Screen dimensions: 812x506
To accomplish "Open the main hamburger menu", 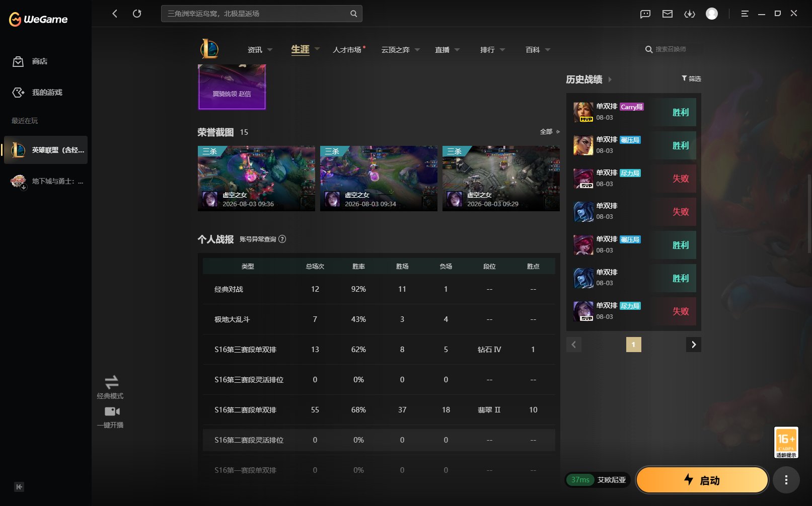I will (745, 14).
